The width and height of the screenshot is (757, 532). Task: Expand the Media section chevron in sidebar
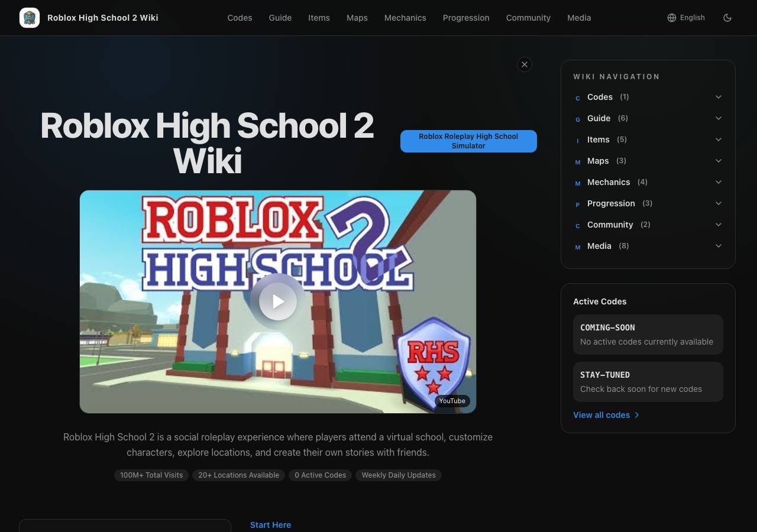click(719, 246)
